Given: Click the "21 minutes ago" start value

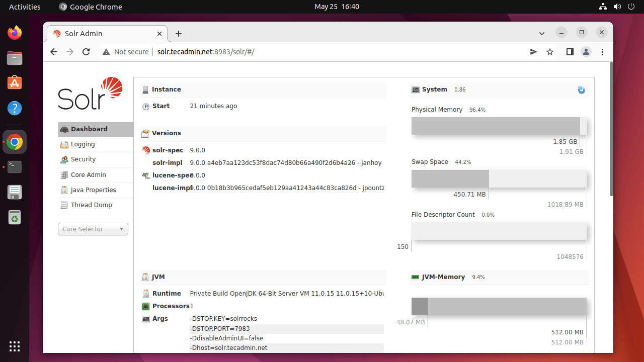Looking at the screenshot, I should 213,106.
